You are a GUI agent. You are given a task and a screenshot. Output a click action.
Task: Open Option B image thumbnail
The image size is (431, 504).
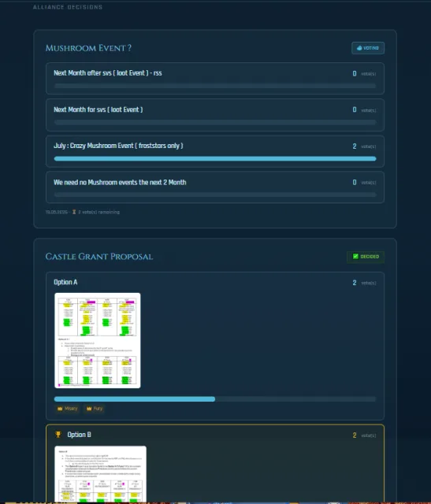[x=100, y=474]
